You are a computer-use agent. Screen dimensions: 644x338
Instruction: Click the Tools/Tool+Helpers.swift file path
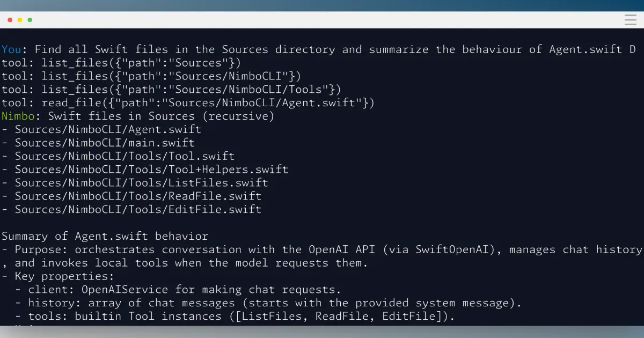tap(151, 170)
